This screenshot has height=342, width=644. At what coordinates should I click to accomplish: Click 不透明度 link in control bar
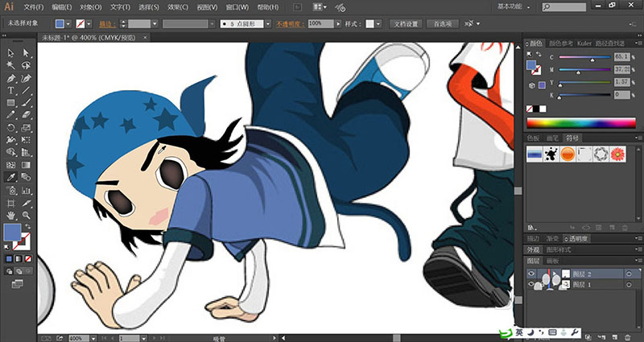[x=291, y=24]
